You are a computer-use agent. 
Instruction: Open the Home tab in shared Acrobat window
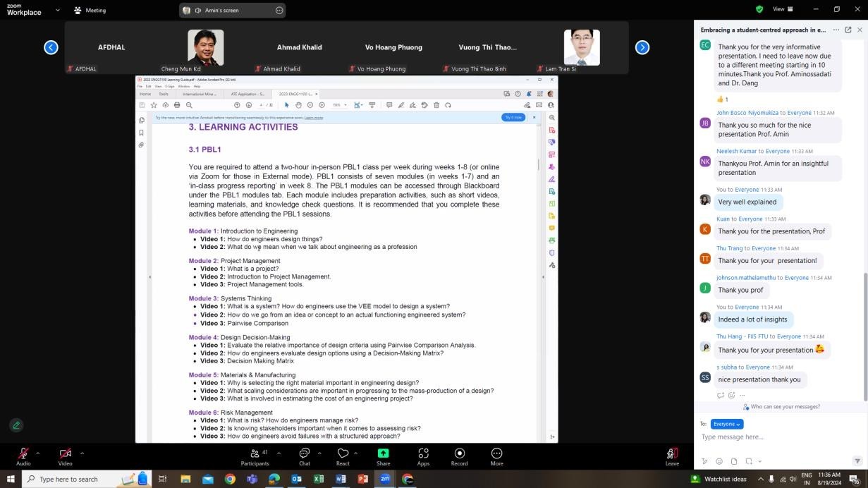pyautogui.click(x=145, y=94)
